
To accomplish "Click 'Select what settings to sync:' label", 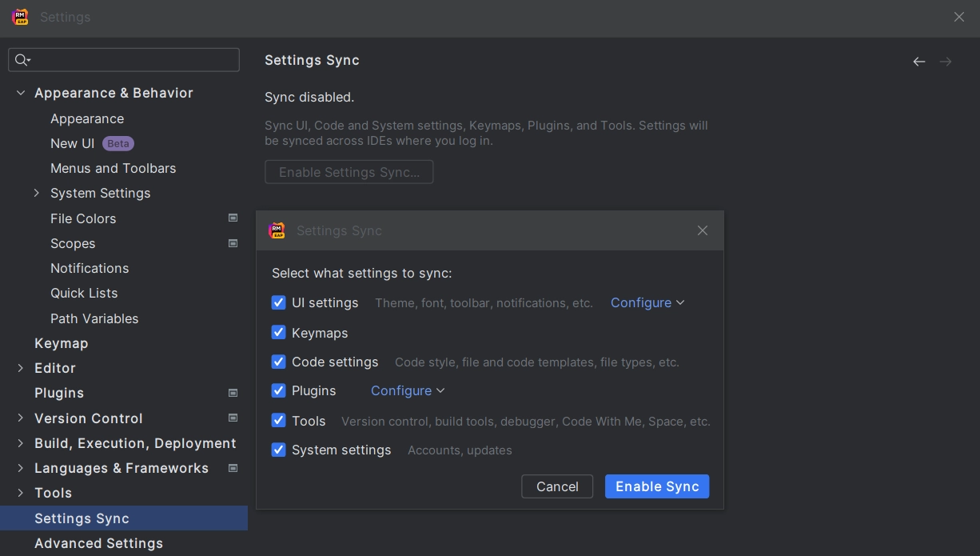I will coord(362,273).
